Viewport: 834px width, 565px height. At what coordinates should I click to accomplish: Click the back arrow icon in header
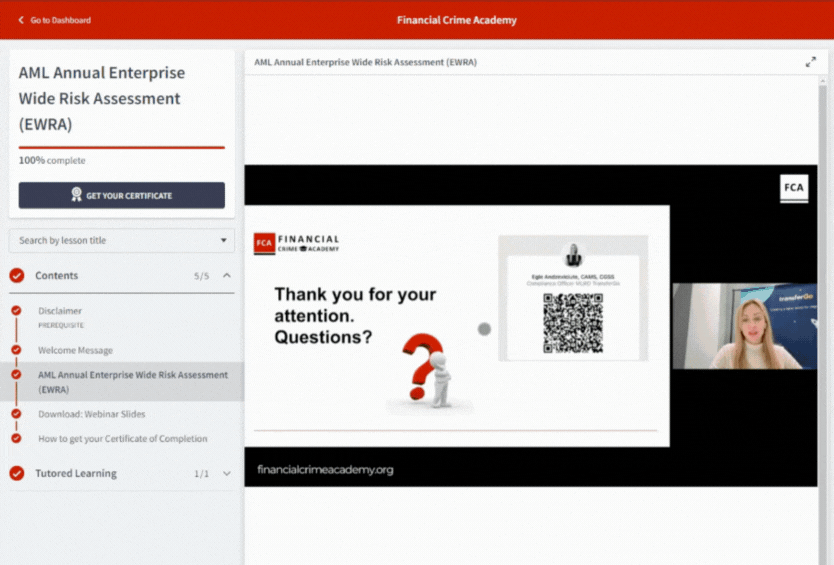tap(21, 20)
